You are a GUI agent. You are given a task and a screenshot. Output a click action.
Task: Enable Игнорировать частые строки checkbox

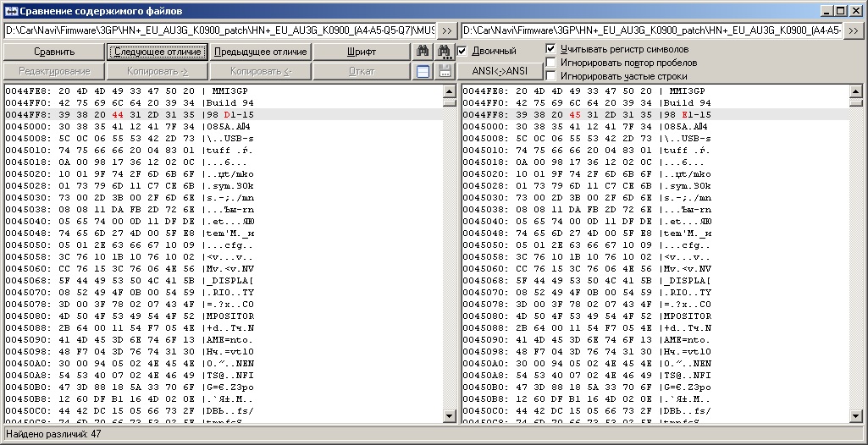point(551,76)
